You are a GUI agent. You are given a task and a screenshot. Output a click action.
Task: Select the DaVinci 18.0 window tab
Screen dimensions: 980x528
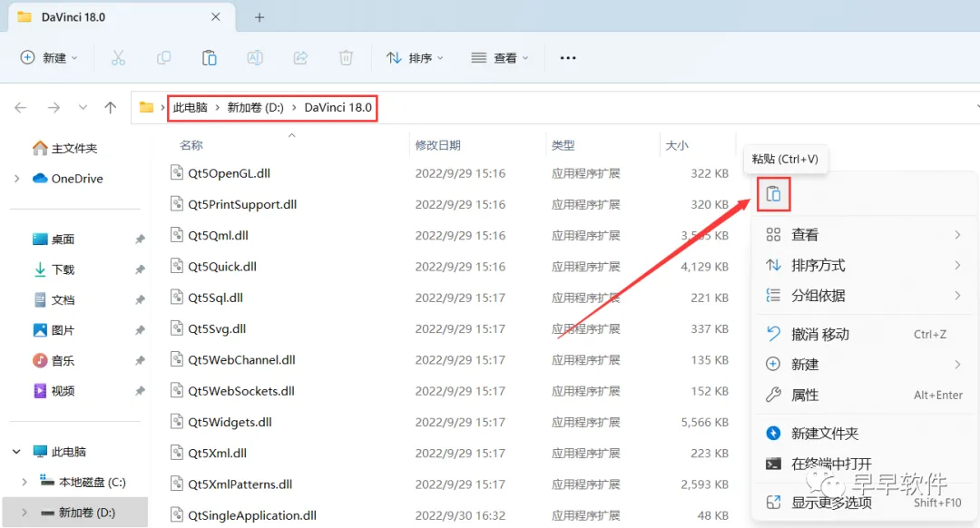click(122, 17)
